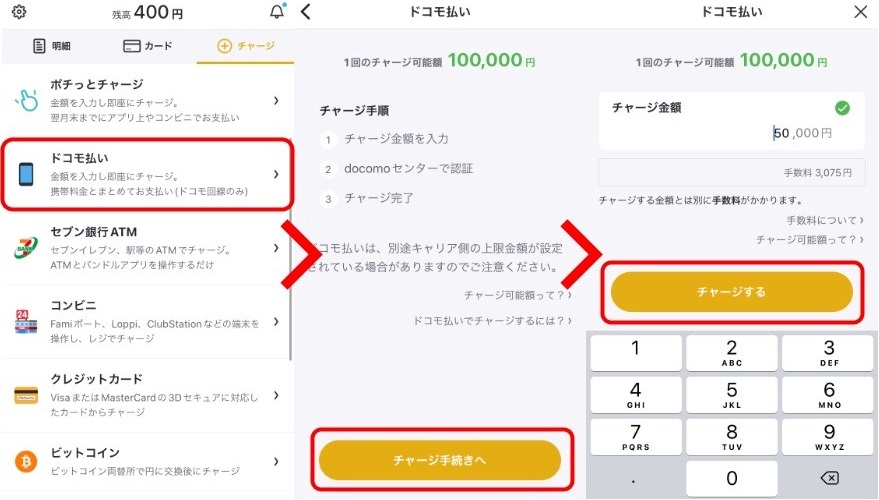Go back with the left arrow

pyautogui.click(x=306, y=12)
